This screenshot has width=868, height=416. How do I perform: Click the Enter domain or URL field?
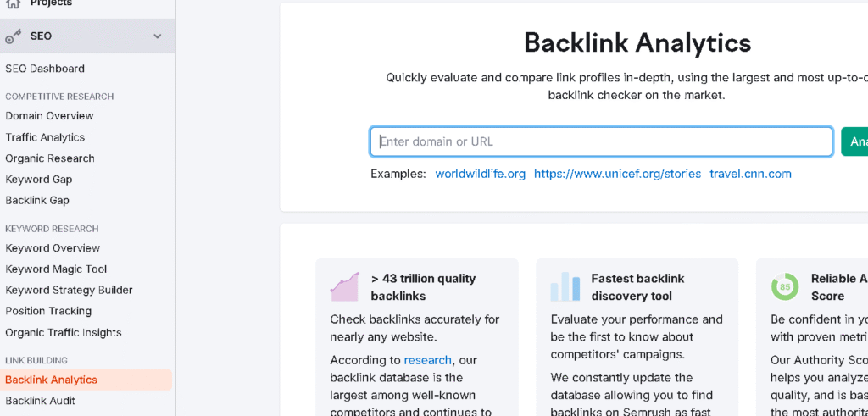pos(601,141)
